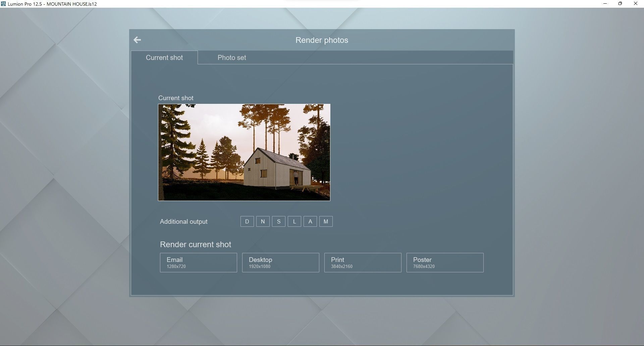Toggle the L additional output
The height and width of the screenshot is (346, 644).
[x=294, y=221]
